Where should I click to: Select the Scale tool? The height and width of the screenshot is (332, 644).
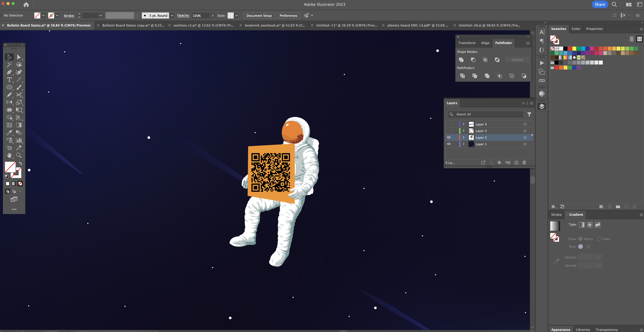click(19, 102)
